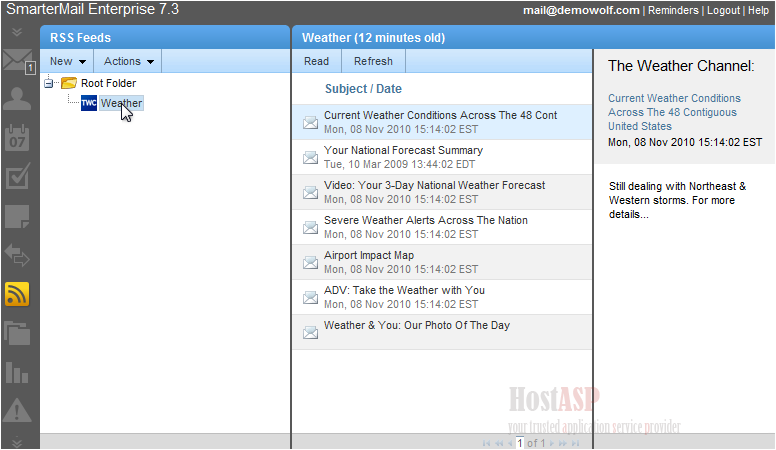Click envelope icon for Severe Weather Alerts
Viewport: 776px width, 450px height.
click(x=310, y=228)
